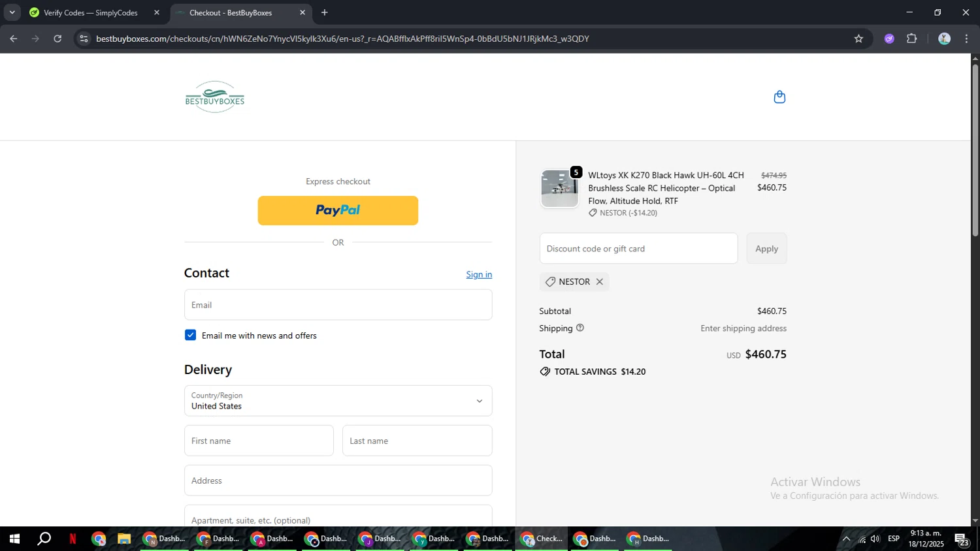The image size is (980, 551).
Task: Bookmark this page with star icon
Action: pos(858,39)
